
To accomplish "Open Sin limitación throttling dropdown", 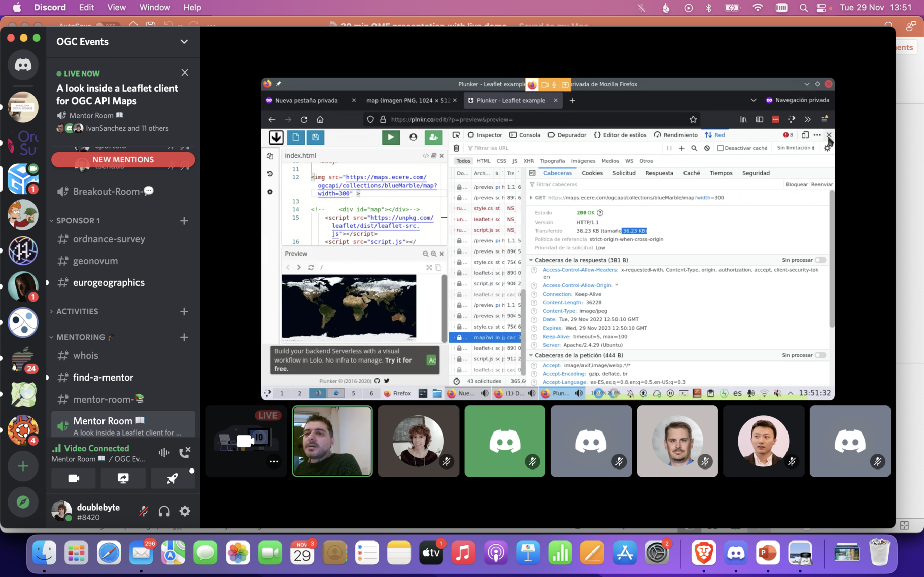I will click(796, 148).
